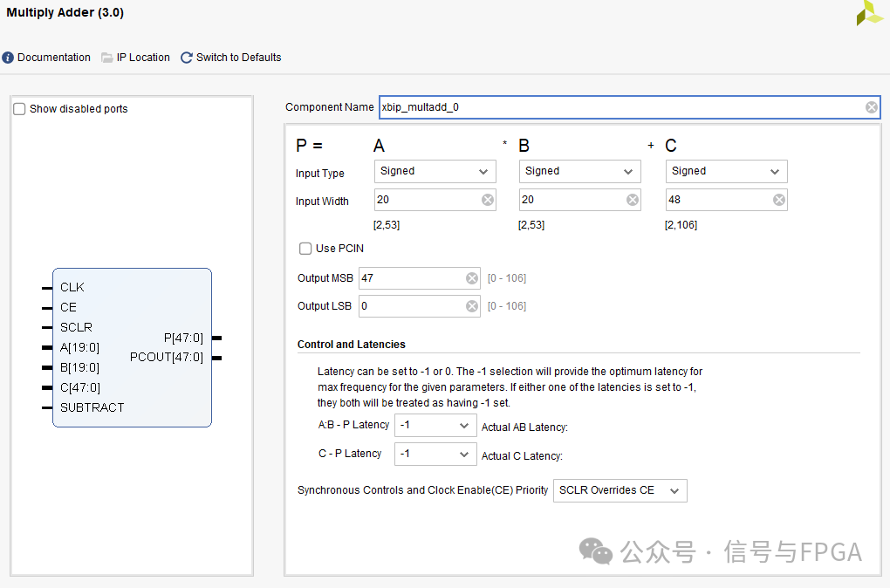Open the C Input Type dropdown
The image size is (890, 588).
click(726, 171)
